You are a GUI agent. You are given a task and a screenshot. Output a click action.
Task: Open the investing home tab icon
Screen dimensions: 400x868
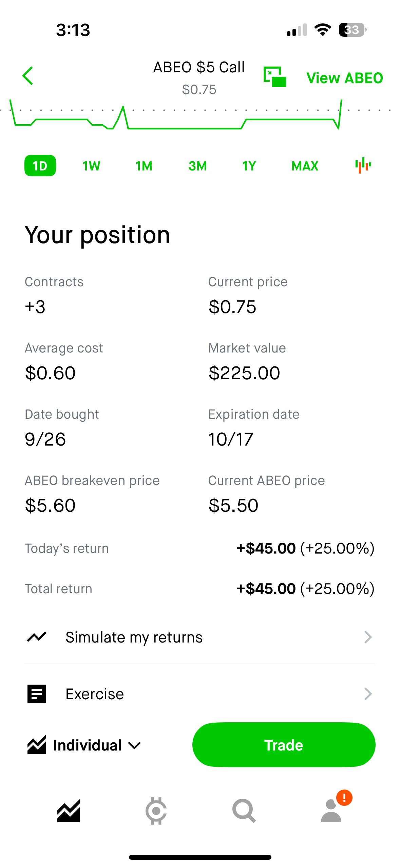(69, 811)
